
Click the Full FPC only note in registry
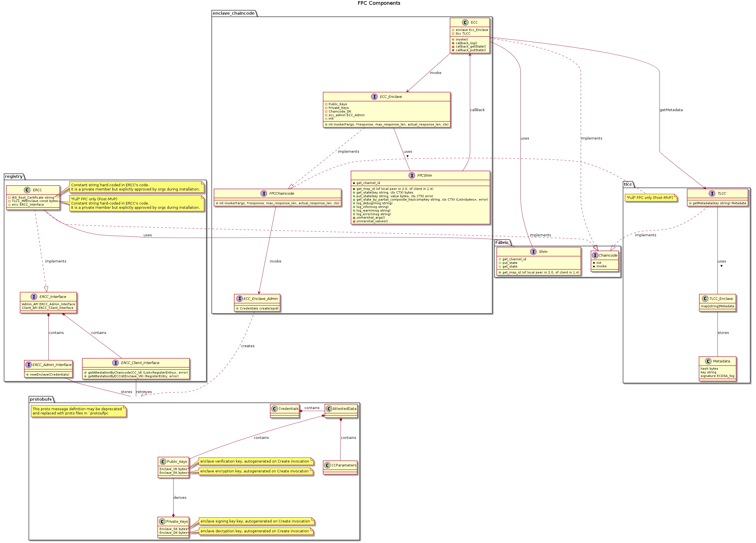(137, 203)
